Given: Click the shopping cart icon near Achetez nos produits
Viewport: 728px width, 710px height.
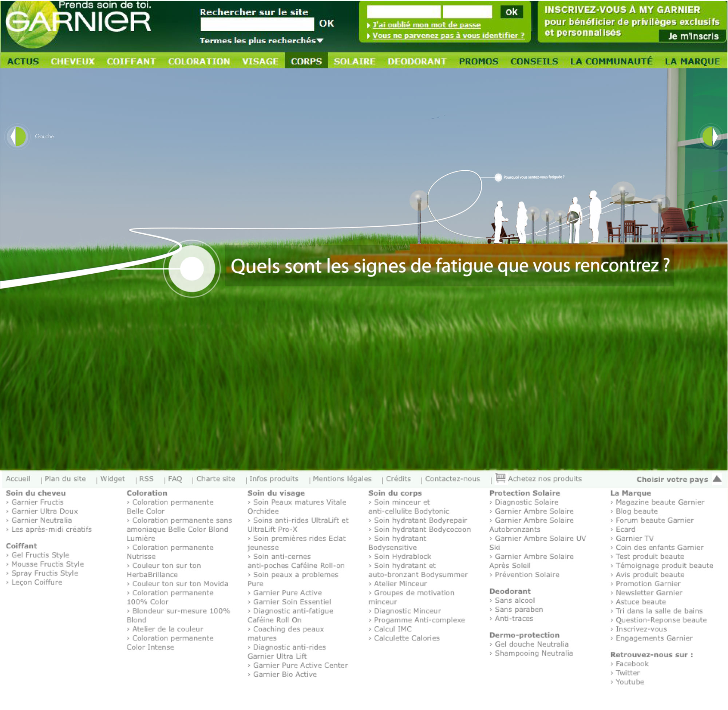Looking at the screenshot, I should (x=500, y=478).
